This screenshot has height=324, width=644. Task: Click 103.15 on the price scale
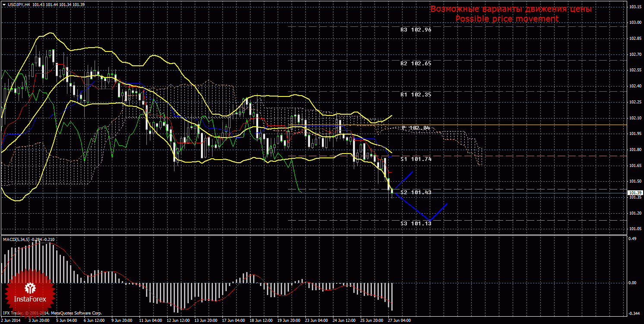pyautogui.click(x=634, y=7)
